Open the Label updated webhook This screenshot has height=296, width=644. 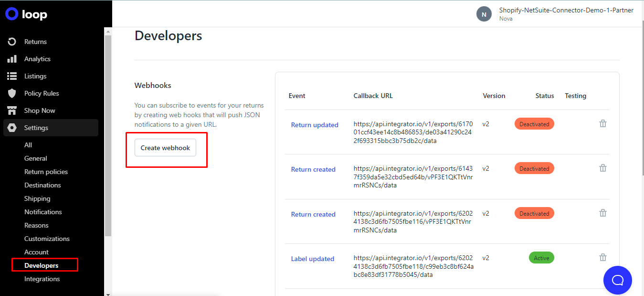[313, 259]
